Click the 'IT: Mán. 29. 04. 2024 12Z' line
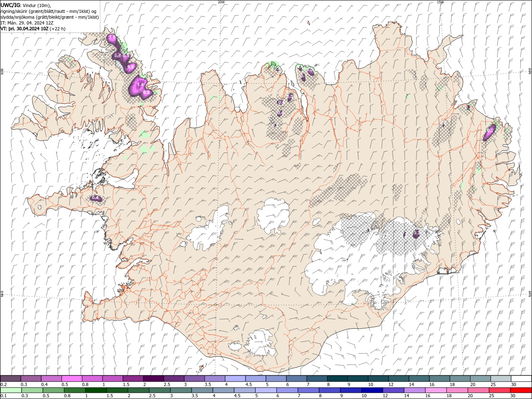Image resolution: width=532 pixels, height=399 pixels. (x=27, y=23)
